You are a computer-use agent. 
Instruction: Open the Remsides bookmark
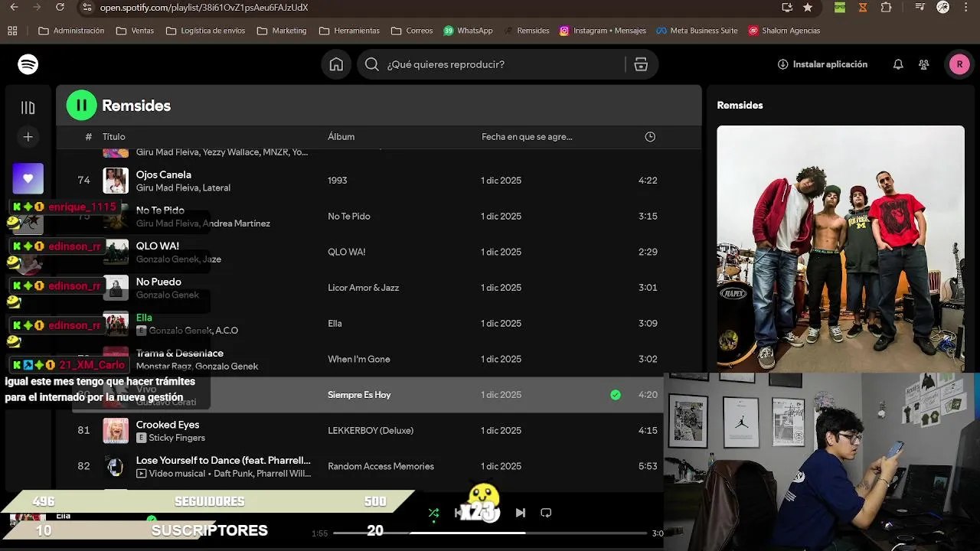coord(527,31)
